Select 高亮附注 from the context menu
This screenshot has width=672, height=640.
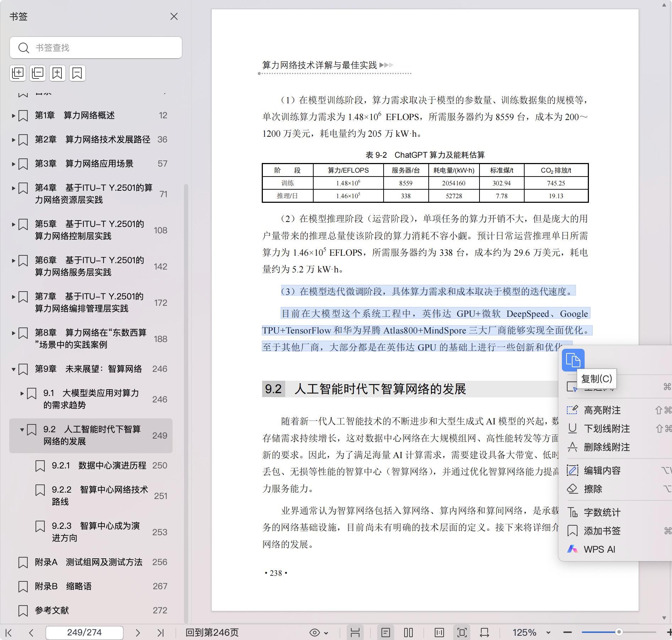point(602,410)
